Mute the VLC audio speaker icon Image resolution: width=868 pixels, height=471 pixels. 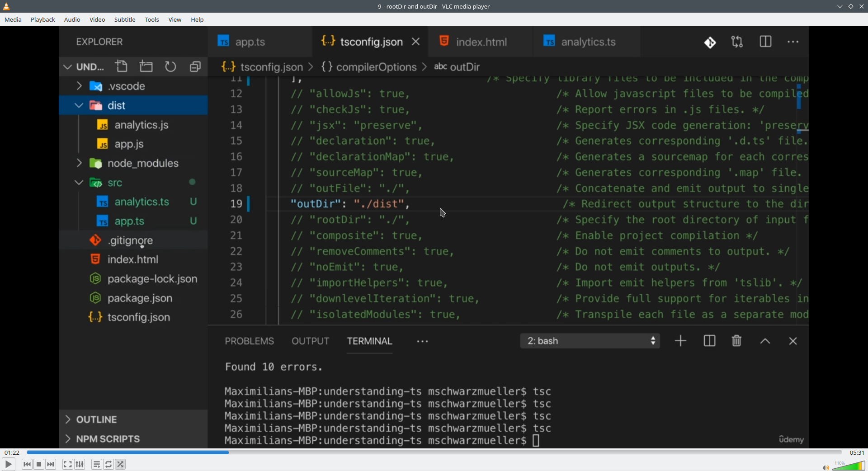click(826, 467)
